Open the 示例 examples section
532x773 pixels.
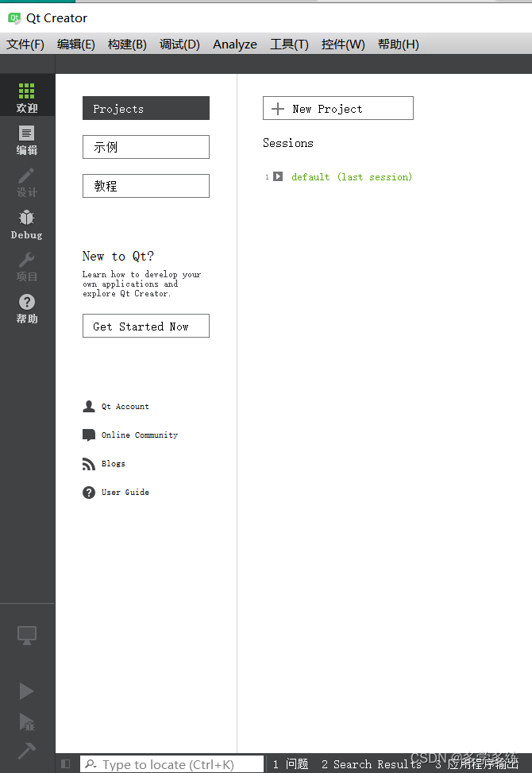click(x=146, y=147)
